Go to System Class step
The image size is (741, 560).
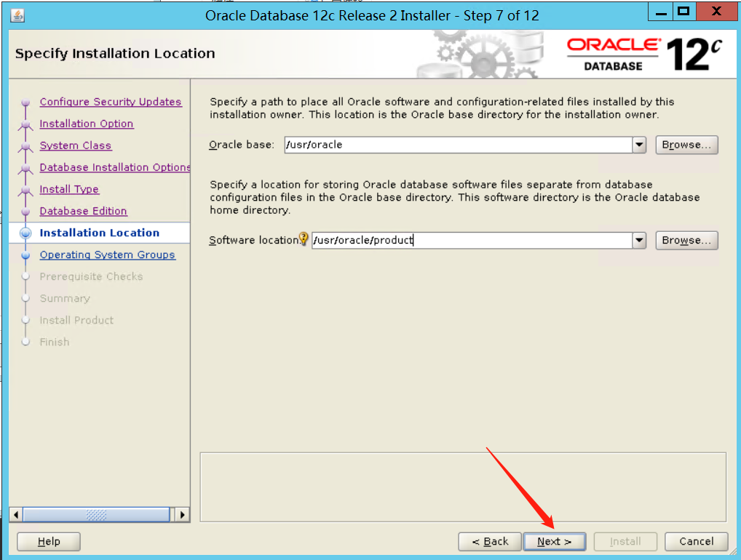[x=76, y=145]
